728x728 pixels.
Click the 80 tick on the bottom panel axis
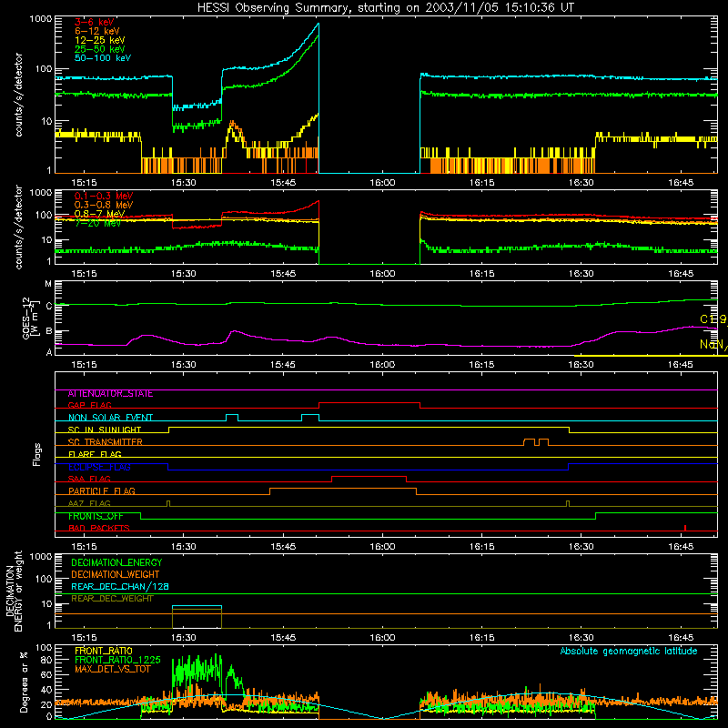[x=46, y=660]
